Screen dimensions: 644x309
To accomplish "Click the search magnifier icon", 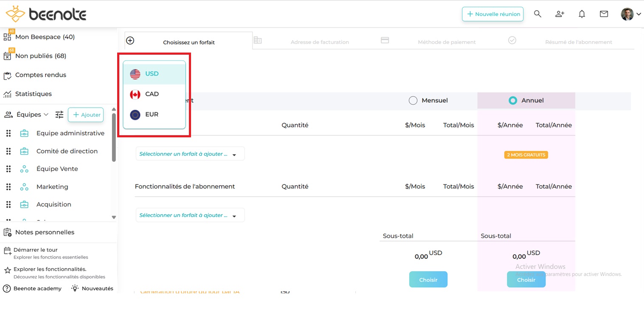I will point(537,14).
